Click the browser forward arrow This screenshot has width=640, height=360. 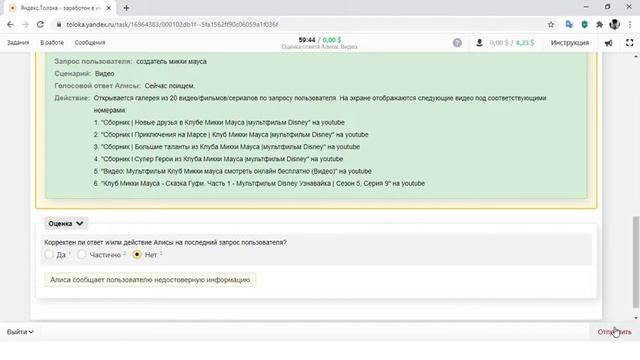point(25,24)
